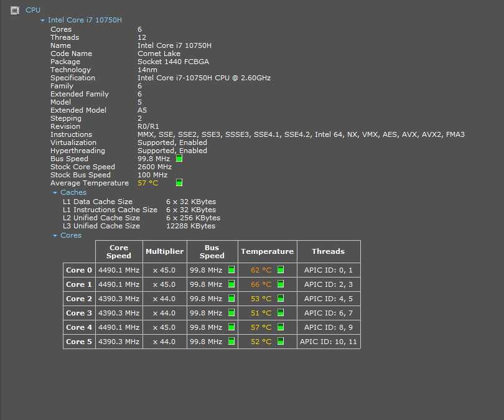504x420 pixels.
Task: Click the Revision value R0/R1
Action: [148, 126]
